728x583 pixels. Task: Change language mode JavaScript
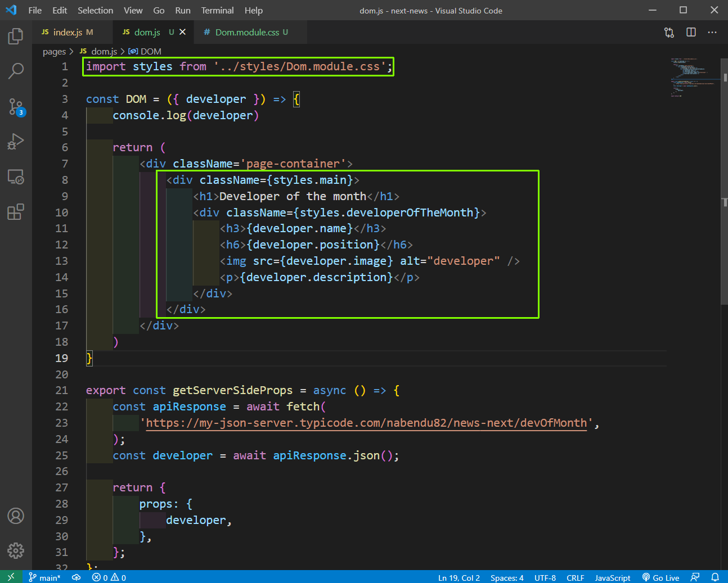pos(613,577)
